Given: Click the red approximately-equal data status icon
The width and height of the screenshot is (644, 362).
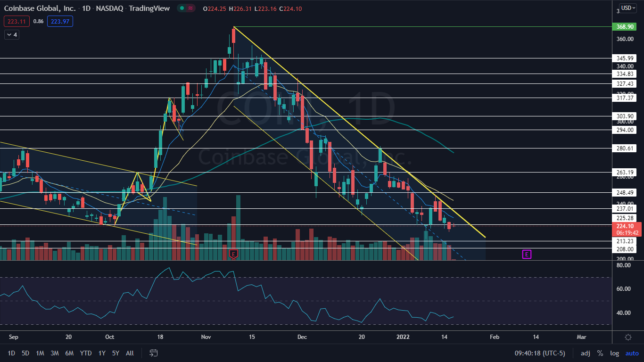Looking at the screenshot, I should pos(190,8).
